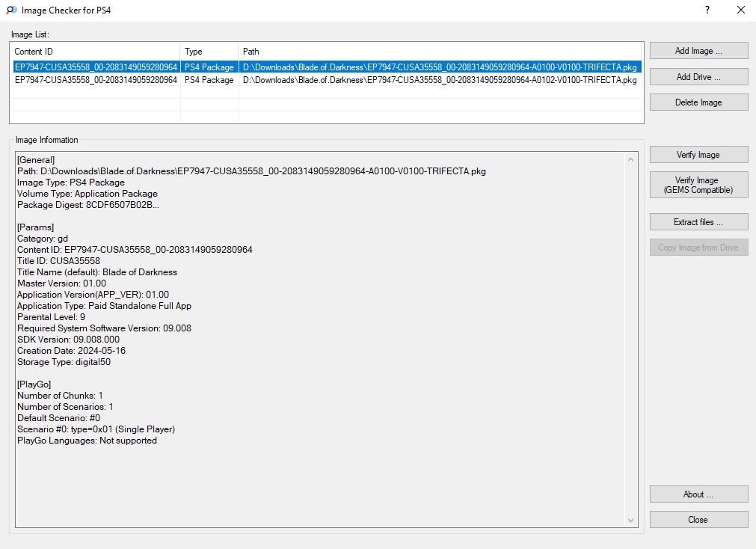The height and width of the screenshot is (549, 756).
Task: Click the Title ID: CUSA35558 line
Action: pyautogui.click(x=59, y=261)
